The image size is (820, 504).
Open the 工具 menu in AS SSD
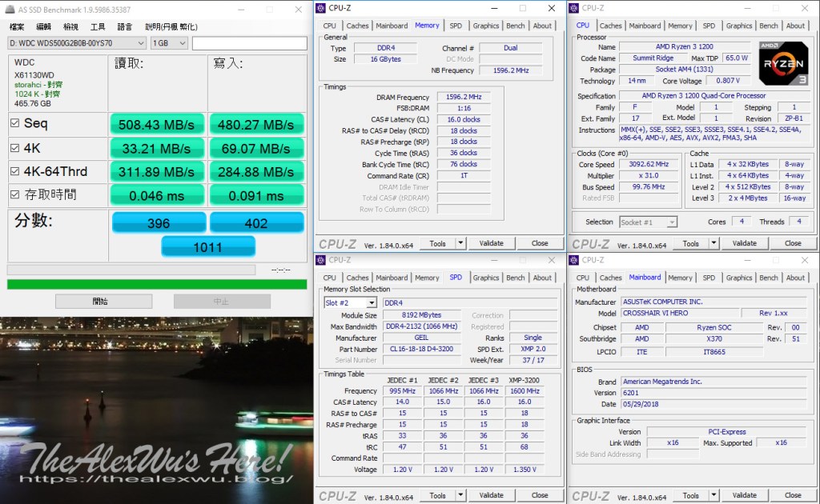pos(98,26)
